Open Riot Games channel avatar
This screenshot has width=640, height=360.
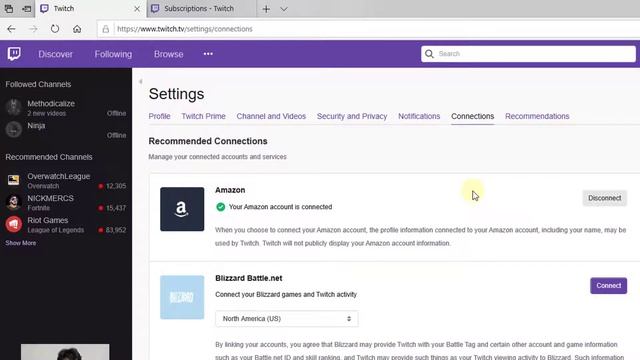pos(13,224)
